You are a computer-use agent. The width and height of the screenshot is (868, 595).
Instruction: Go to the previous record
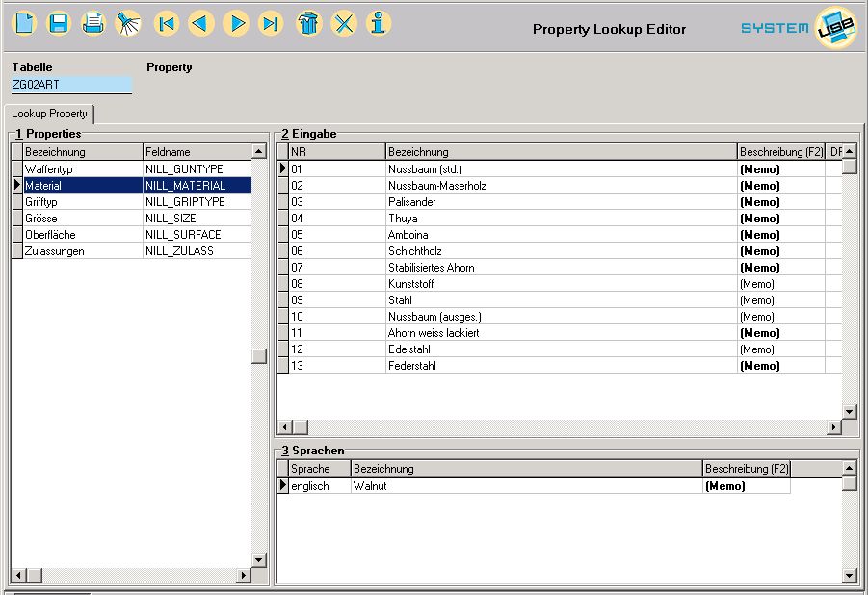(201, 24)
